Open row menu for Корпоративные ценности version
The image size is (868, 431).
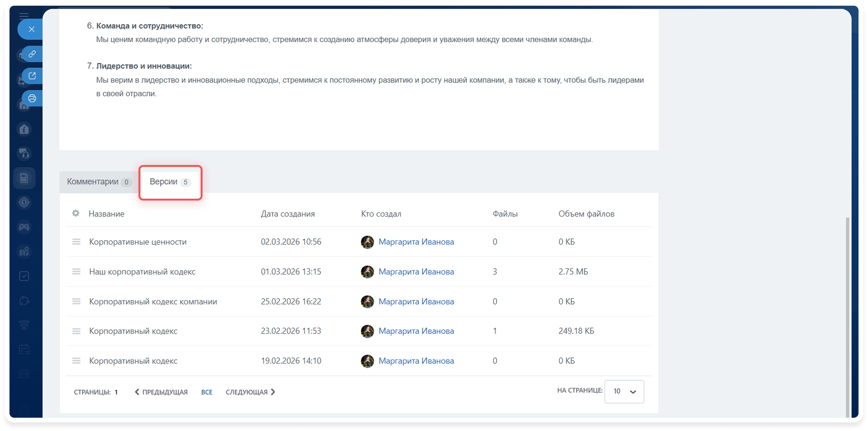pyautogui.click(x=77, y=242)
